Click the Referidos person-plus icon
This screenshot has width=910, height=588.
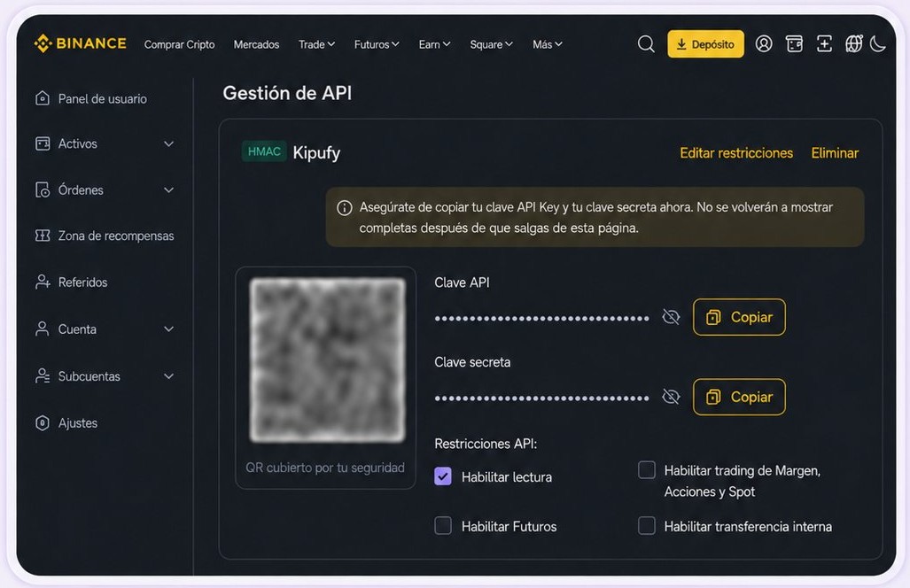point(43,282)
